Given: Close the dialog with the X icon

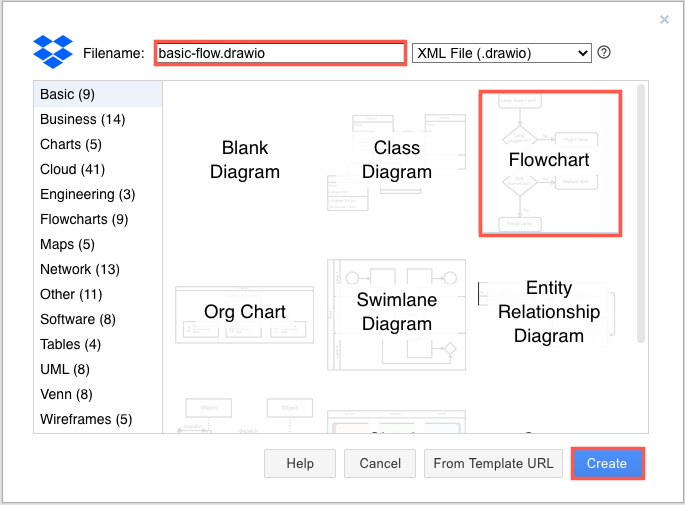Looking at the screenshot, I should [x=664, y=20].
